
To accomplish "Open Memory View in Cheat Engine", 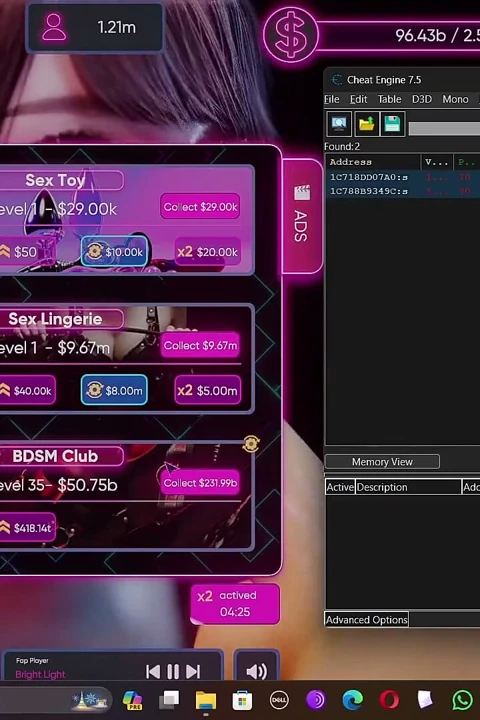I will 382,461.
